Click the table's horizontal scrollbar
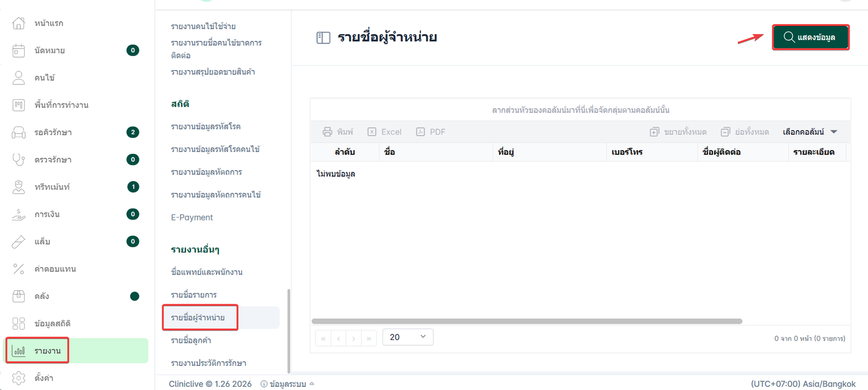Screen dimensions: 868x390 [527, 321]
